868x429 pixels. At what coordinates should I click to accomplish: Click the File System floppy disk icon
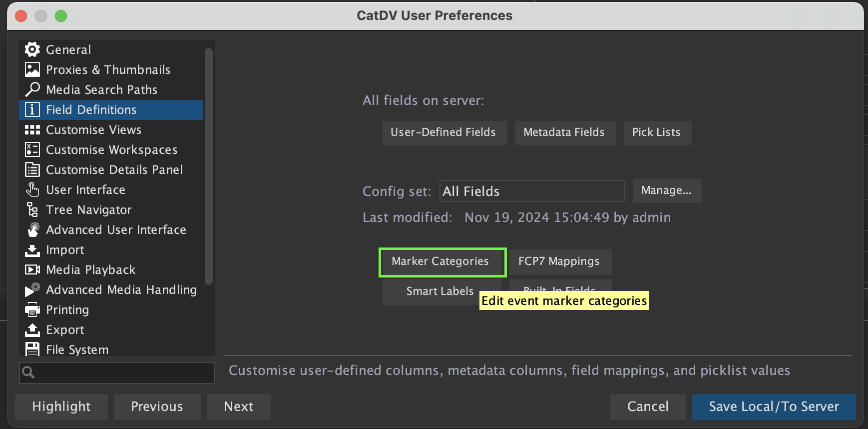[x=32, y=349]
